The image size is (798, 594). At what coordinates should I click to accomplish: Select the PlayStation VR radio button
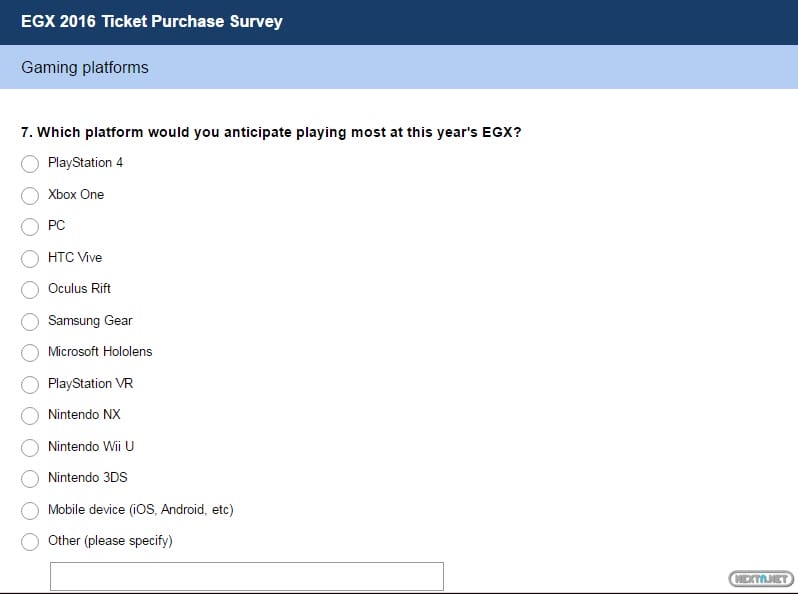(x=30, y=384)
